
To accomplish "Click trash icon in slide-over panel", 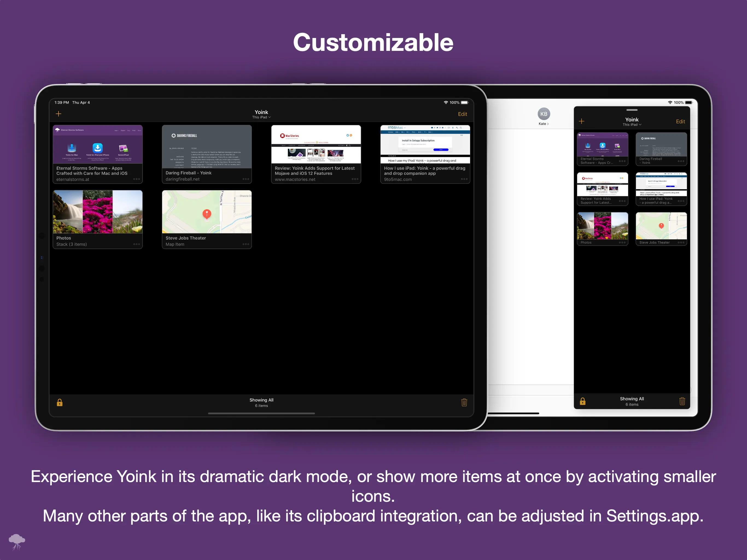I will 682,401.
